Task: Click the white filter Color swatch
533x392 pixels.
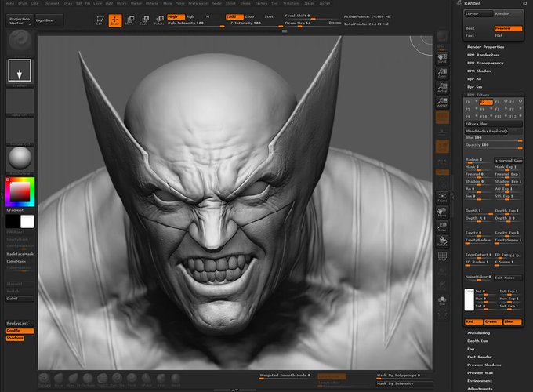Action: [469, 299]
